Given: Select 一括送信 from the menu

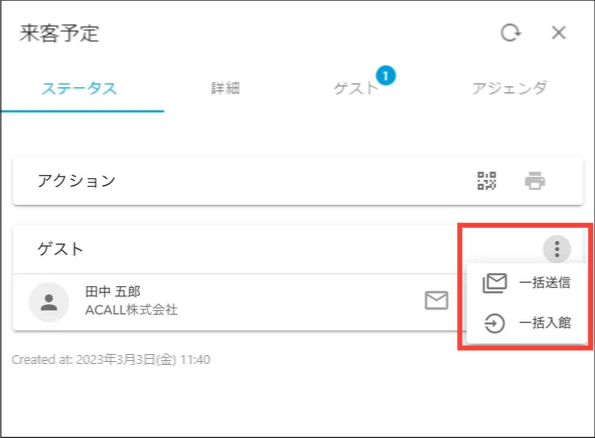Looking at the screenshot, I should [x=527, y=282].
